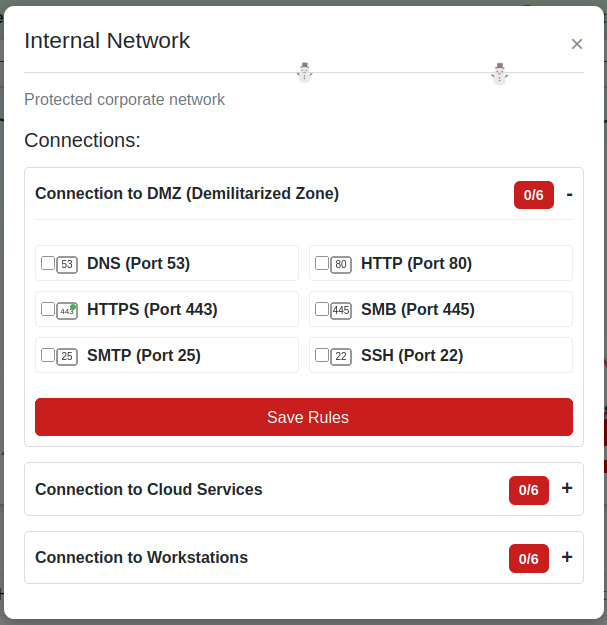
Task: Click the SMB port 445 icon
Action: pos(341,310)
